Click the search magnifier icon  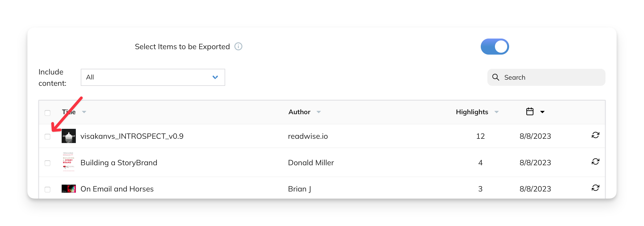[496, 77]
